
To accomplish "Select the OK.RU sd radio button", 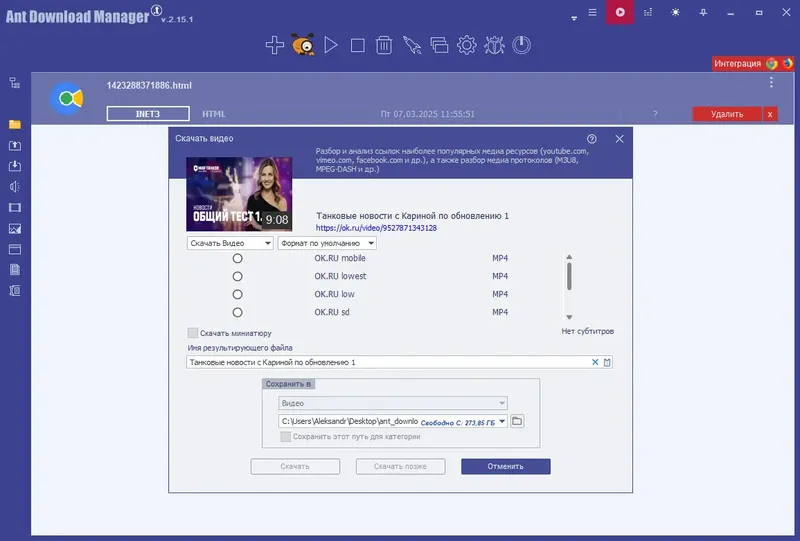I will pyautogui.click(x=237, y=312).
